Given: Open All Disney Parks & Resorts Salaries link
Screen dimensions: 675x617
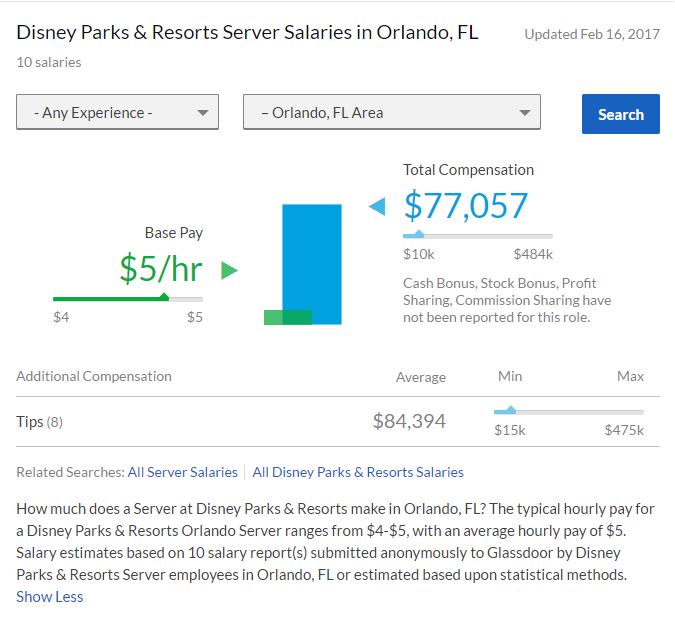Looking at the screenshot, I should (x=358, y=472).
